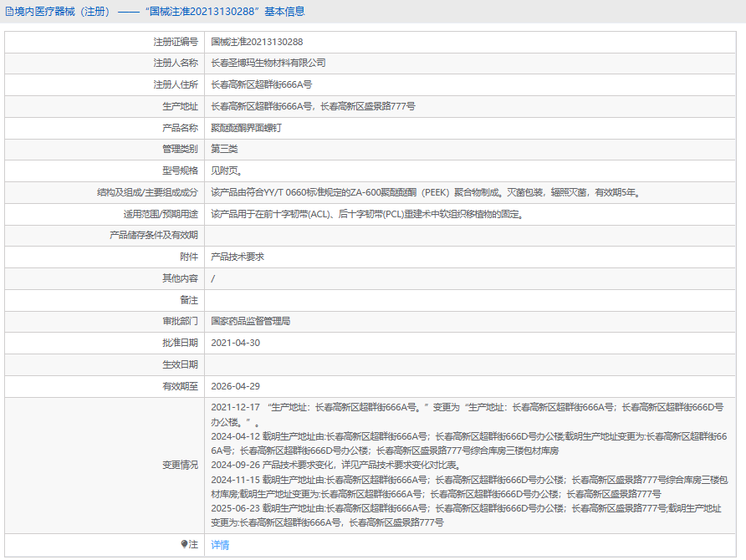Select approving department 国家药品监督管理局
Screen dimensions: 746x560
tap(251, 321)
